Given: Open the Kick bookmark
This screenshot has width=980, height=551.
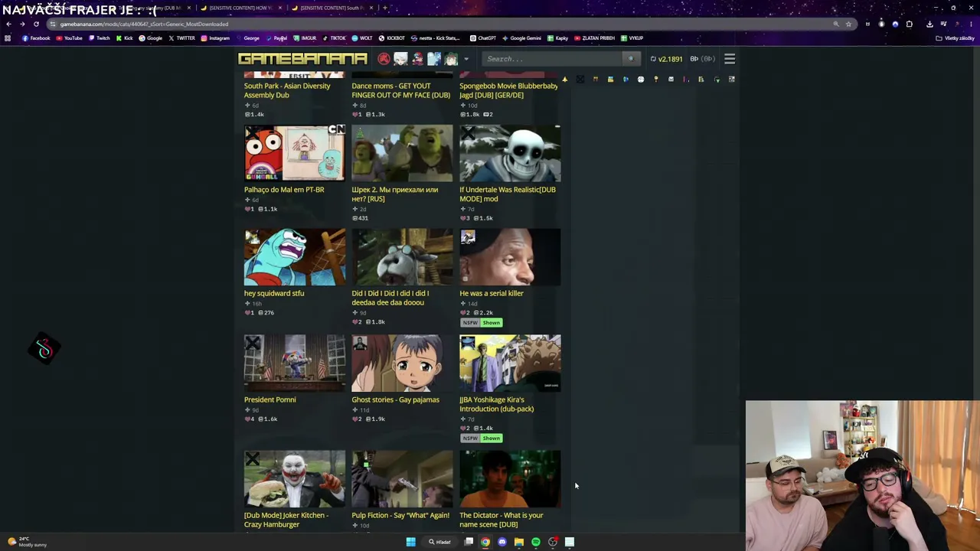Looking at the screenshot, I should point(124,38).
